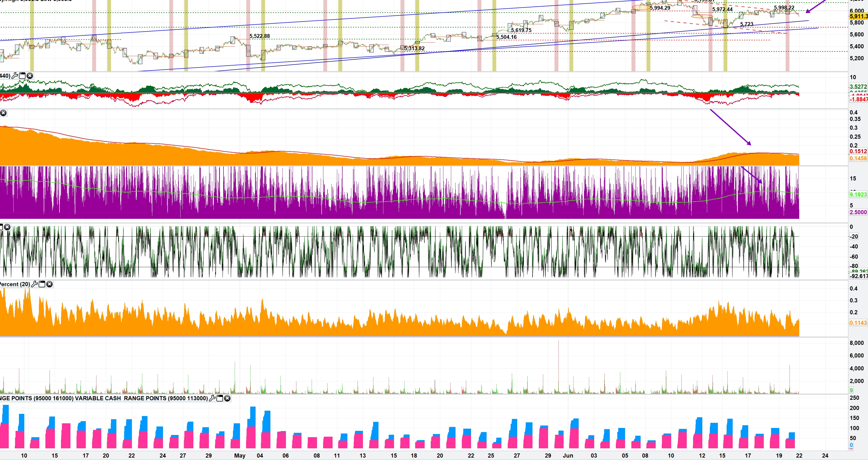Select the 5,994.29 price annotation
Screen dimensions: 868x460
point(660,8)
